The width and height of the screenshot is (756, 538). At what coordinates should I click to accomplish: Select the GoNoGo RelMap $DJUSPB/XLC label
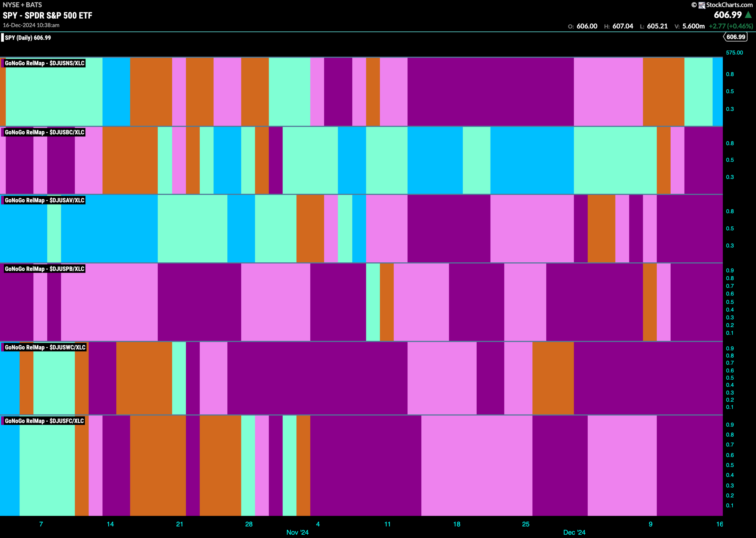coord(44,269)
